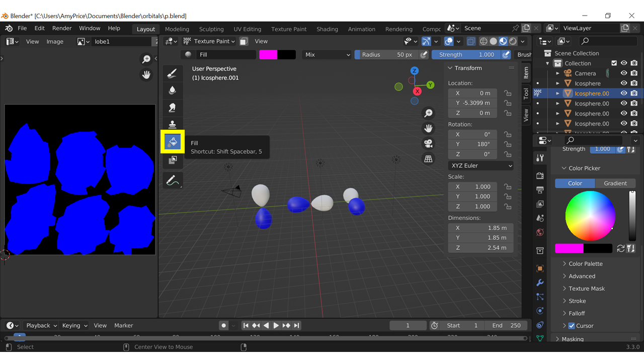This screenshot has width=644, height=362.
Task: Click pan hand in image editor
Action: point(146,74)
